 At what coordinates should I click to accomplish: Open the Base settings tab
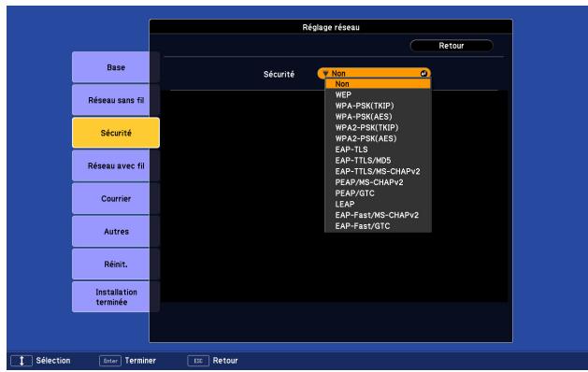coord(116,67)
